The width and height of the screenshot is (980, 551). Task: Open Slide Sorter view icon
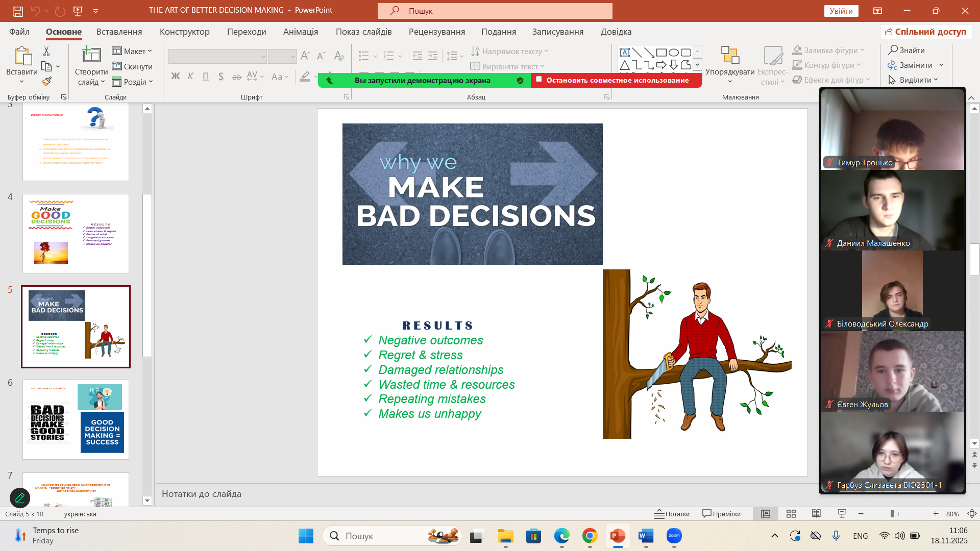(791, 514)
